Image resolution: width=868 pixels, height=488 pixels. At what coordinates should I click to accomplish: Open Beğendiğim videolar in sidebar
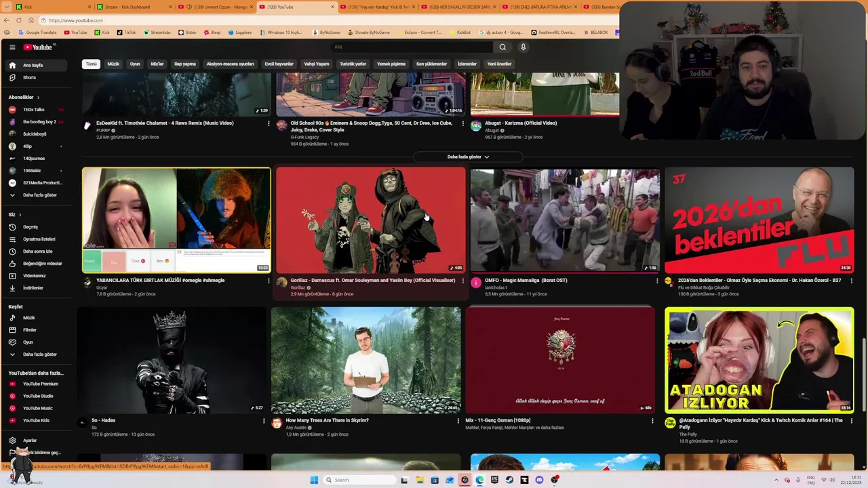(x=37, y=264)
